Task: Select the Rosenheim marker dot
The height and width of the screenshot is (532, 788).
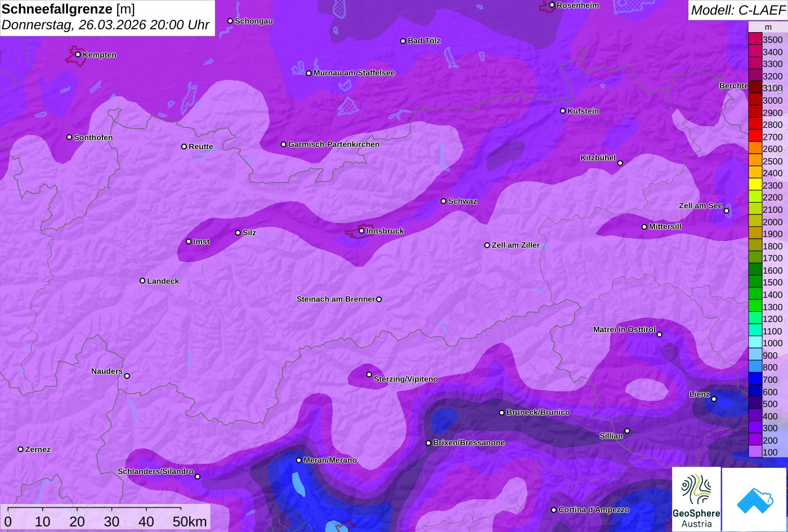Action: [x=552, y=5]
